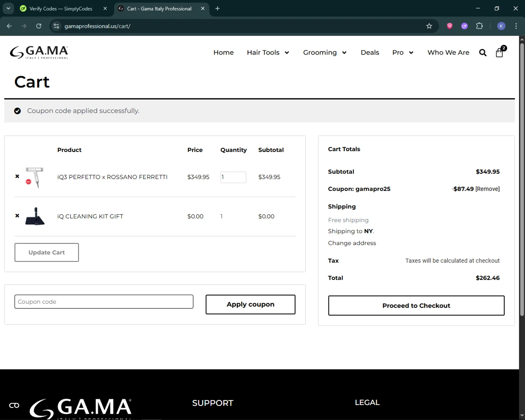Go forward in browser history
The height and width of the screenshot is (420, 525).
(24, 26)
